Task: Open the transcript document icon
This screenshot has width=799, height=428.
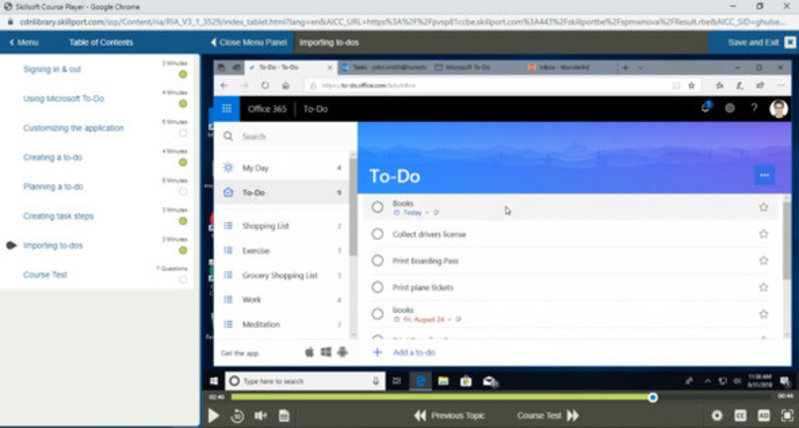Action: (x=284, y=416)
